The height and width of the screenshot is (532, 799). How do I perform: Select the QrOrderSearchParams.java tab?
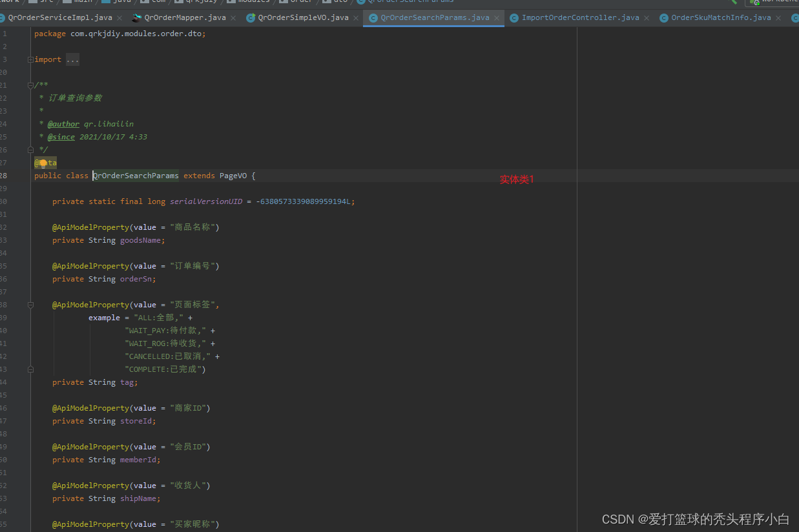coord(435,18)
